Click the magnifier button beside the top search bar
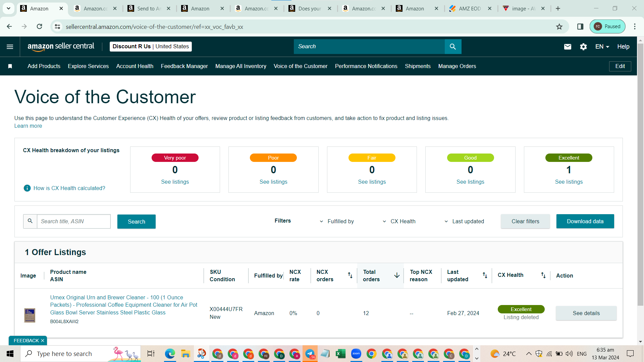Viewport: 644px width, 362px height. point(453,47)
